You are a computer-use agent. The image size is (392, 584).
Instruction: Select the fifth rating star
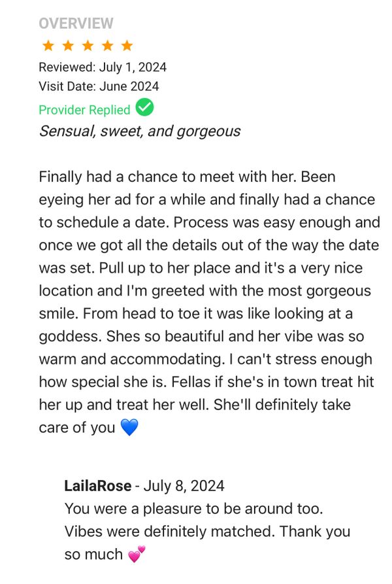pos(127,46)
